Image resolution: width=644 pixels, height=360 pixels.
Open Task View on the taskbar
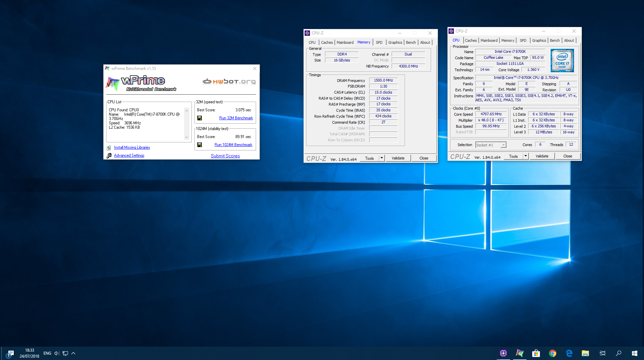pyautogui.click(x=602, y=353)
